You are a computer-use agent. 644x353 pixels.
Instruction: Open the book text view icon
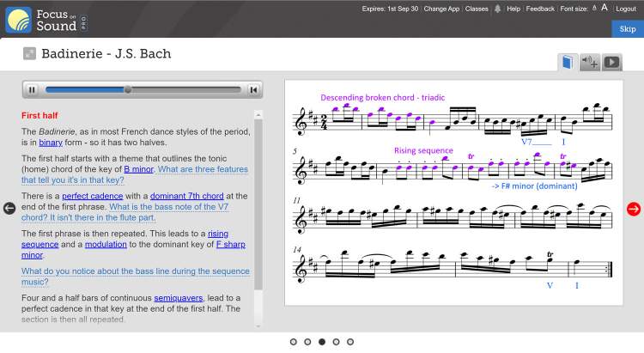tap(568, 63)
